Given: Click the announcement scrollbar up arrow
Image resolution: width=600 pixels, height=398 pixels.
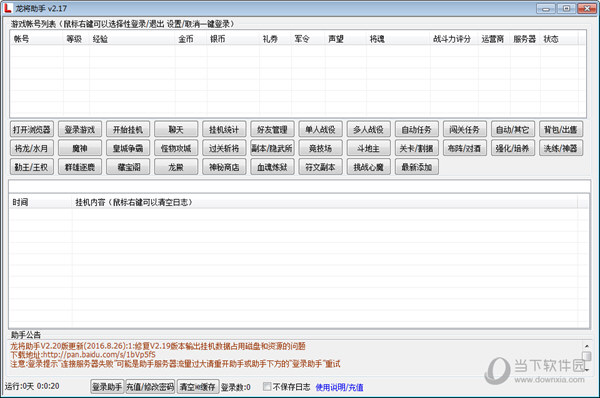Looking at the screenshot, I should pyautogui.click(x=587, y=346).
